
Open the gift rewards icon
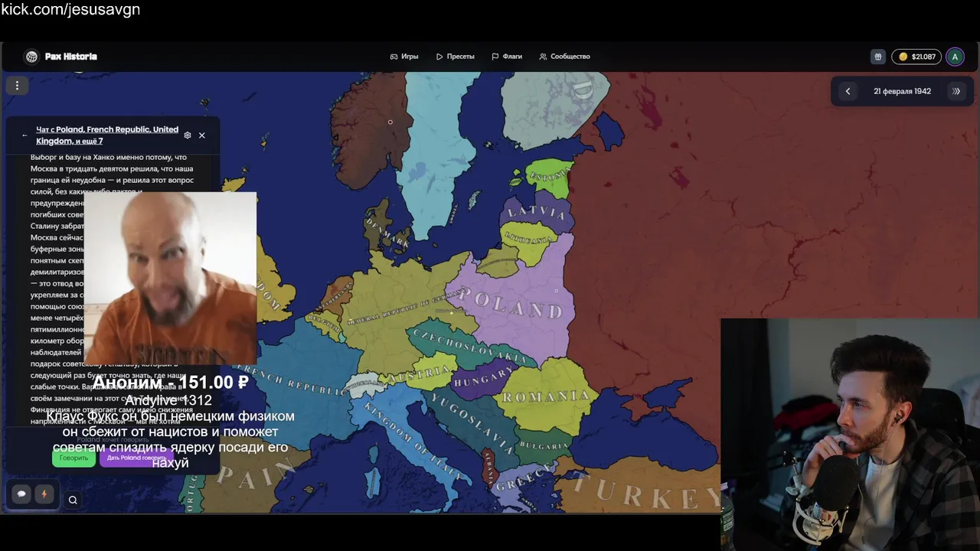878,57
